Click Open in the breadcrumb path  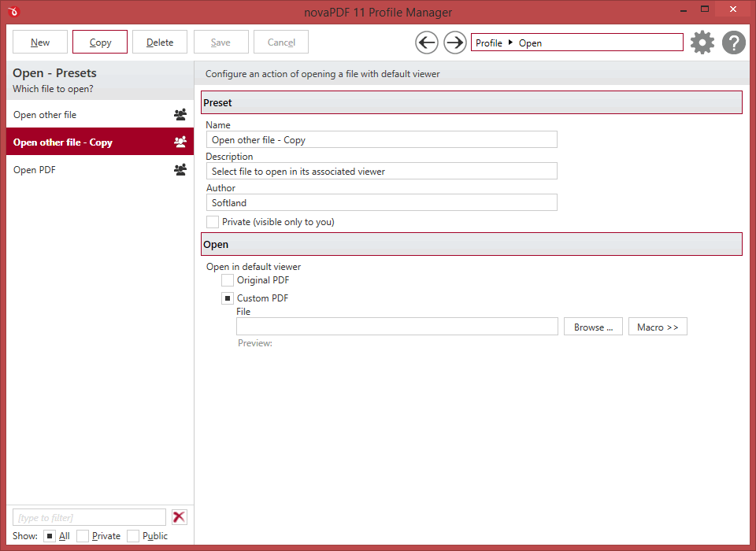tap(530, 43)
